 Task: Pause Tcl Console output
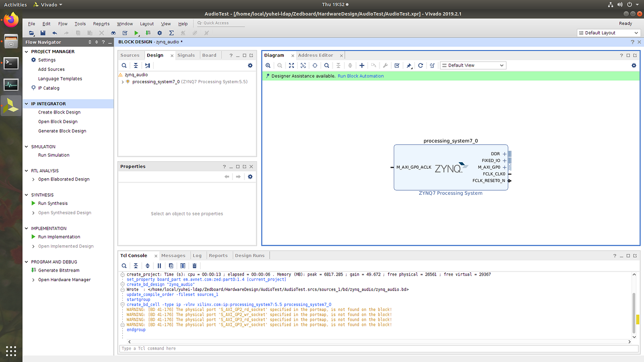click(160, 266)
